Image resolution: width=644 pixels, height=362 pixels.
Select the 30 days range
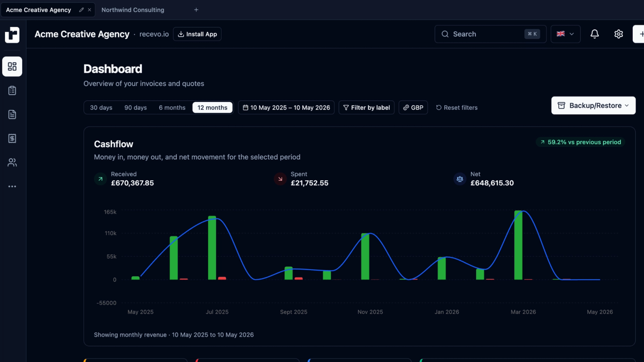coord(101,107)
